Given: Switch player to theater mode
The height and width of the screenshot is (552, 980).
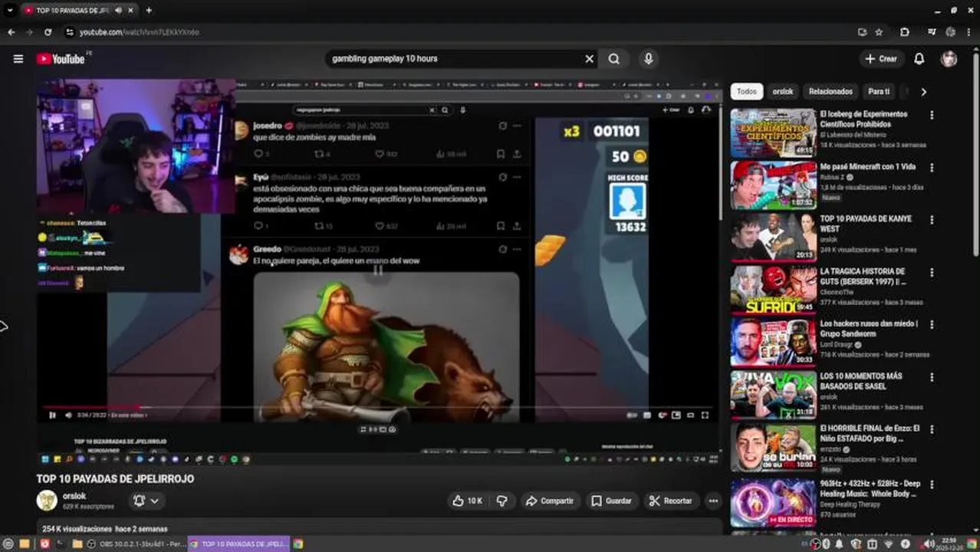Looking at the screenshot, I should coord(690,416).
